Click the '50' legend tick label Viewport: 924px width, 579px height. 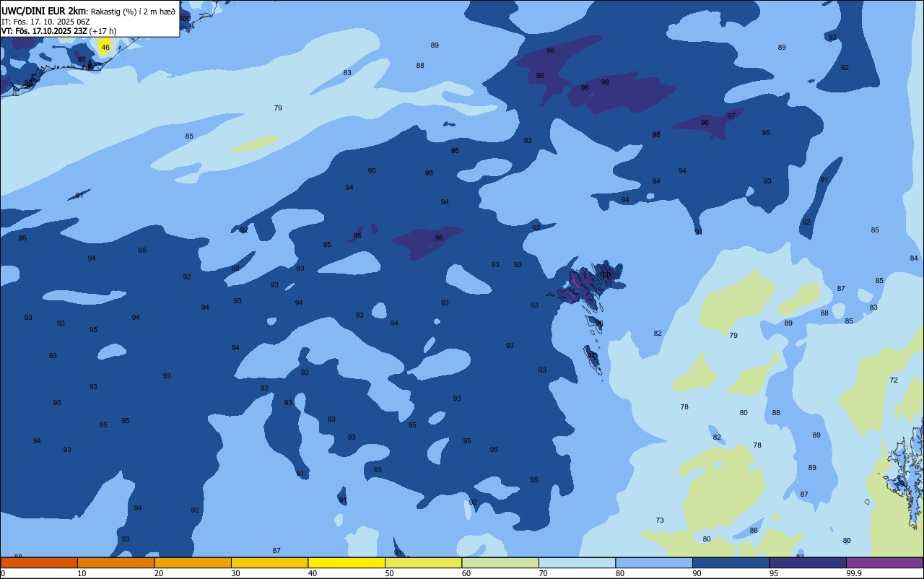(x=390, y=573)
